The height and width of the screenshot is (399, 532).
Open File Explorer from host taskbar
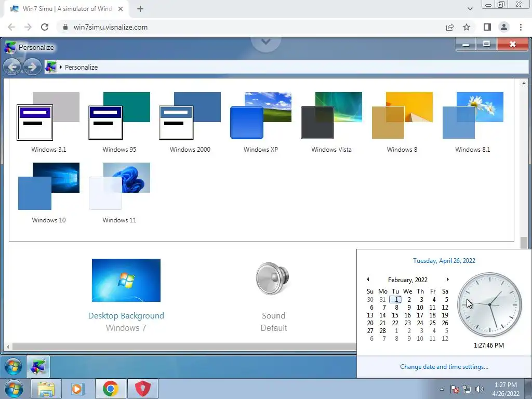pyautogui.click(x=46, y=389)
